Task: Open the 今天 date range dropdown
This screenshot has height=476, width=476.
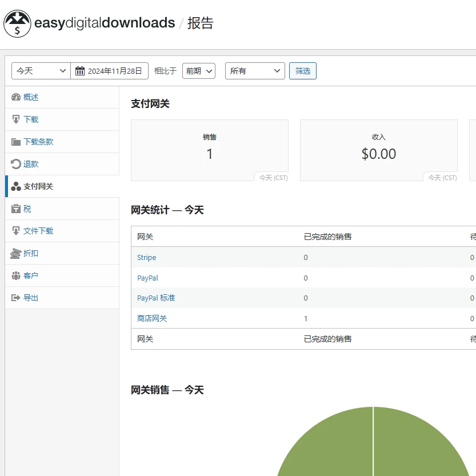Action: (40, 70)
